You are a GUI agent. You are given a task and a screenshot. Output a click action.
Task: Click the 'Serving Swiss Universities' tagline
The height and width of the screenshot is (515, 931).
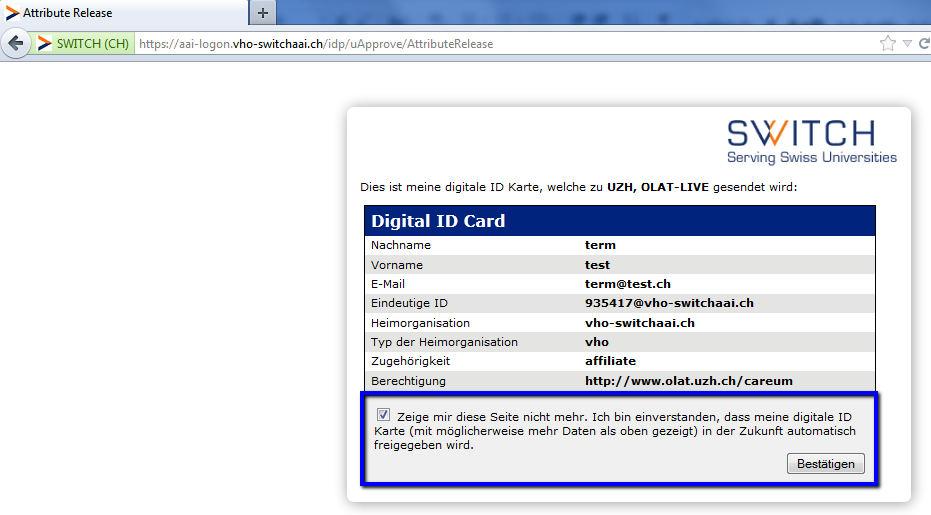[x=812, y=157]
